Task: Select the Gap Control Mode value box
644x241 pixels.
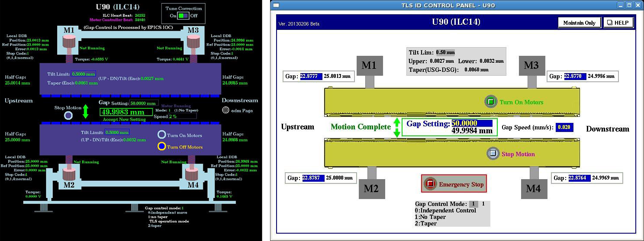Action: (x=473, y=204)
